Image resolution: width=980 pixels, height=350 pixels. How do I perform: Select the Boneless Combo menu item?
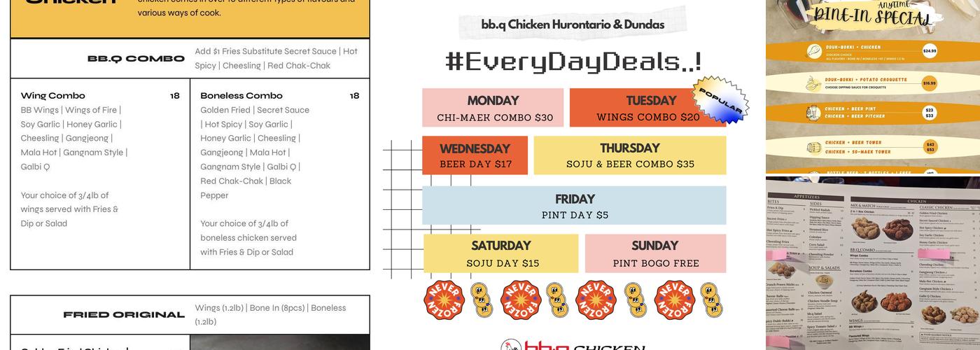click(241, 96)
